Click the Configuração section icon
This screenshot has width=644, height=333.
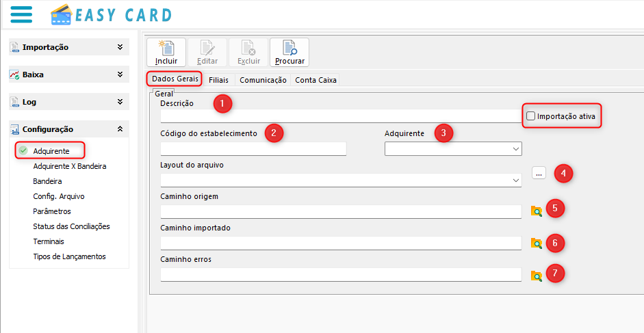pyautogui.click(x=15, y=129)
